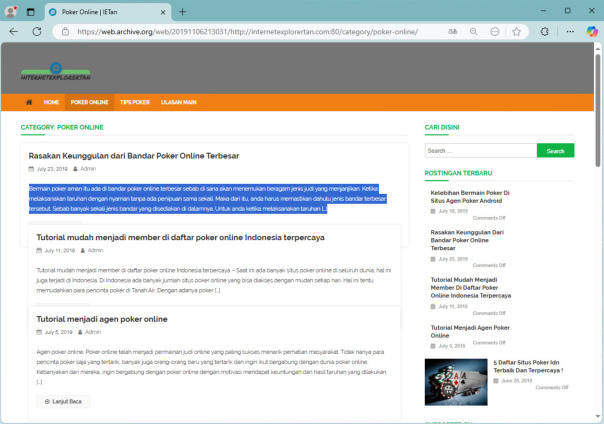Focus the sidebar Search field
This screenshot has height=424, width=604.
coord(481,151)
